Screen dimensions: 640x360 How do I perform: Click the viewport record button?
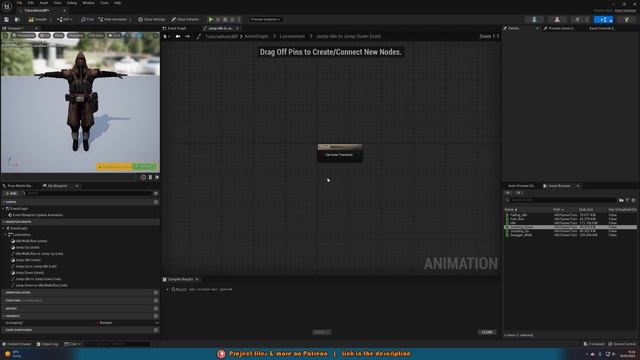pos(143,177)
